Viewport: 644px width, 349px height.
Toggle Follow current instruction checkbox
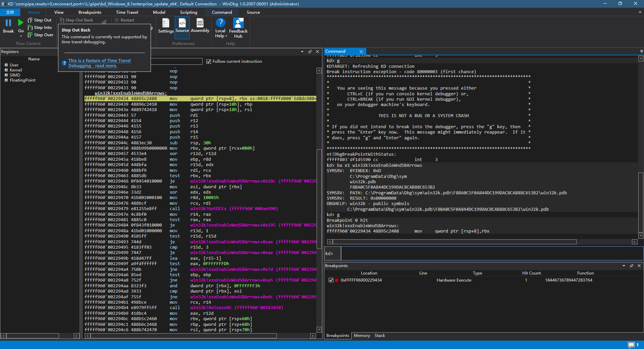pyautogui.click(x=209, y=61)
